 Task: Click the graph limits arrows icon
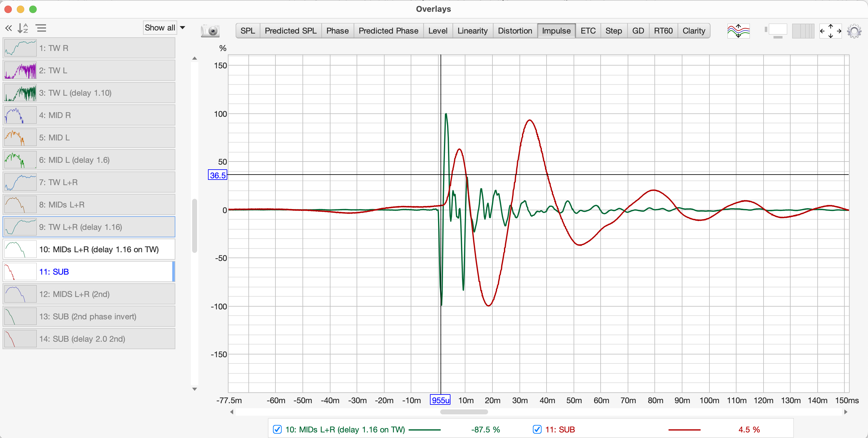pos(830,31)
